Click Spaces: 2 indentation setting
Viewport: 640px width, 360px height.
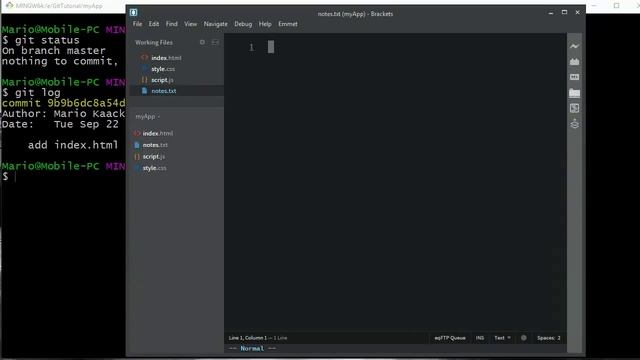click(x=549, y=338)
